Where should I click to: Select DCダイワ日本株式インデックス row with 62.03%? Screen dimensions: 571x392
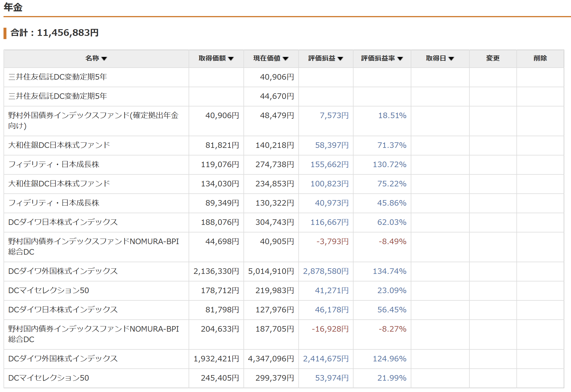click(x=63, y=222)
